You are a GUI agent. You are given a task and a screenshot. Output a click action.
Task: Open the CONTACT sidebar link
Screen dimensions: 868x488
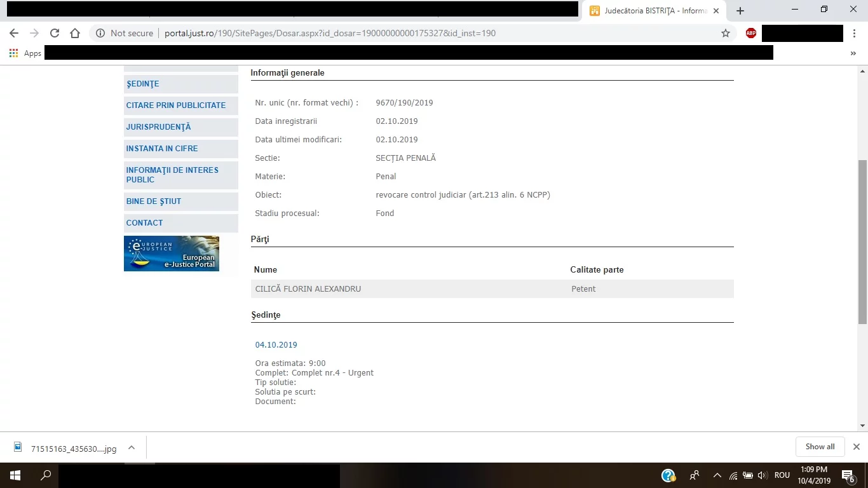click(144, 223)
